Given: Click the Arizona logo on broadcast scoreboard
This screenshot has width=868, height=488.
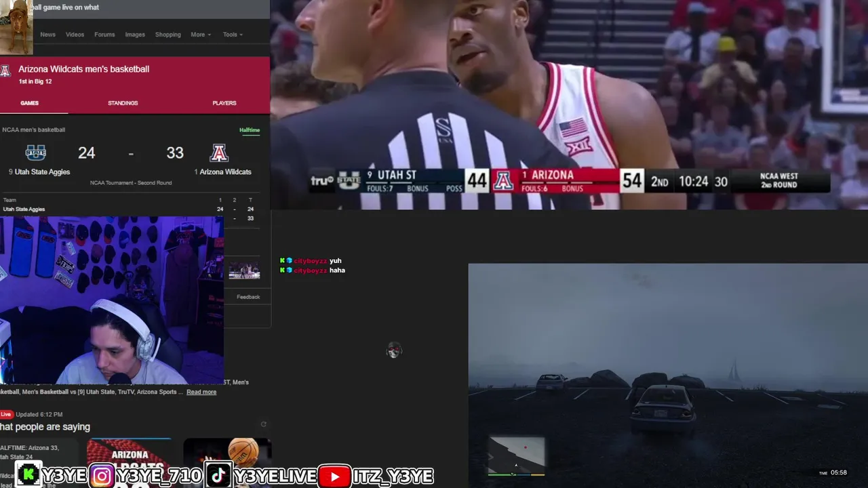Looking at the screenshot, I should pos(503,181).
